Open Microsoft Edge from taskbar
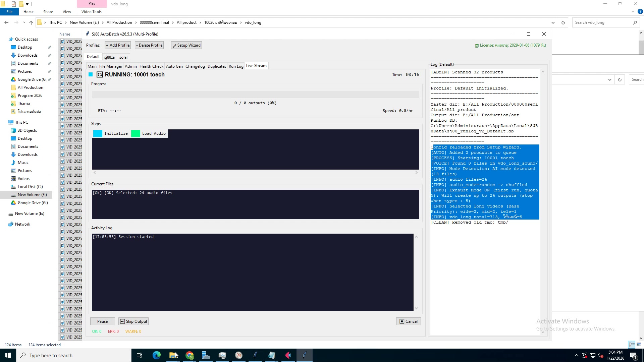644x362 pixels. [156, 355]
